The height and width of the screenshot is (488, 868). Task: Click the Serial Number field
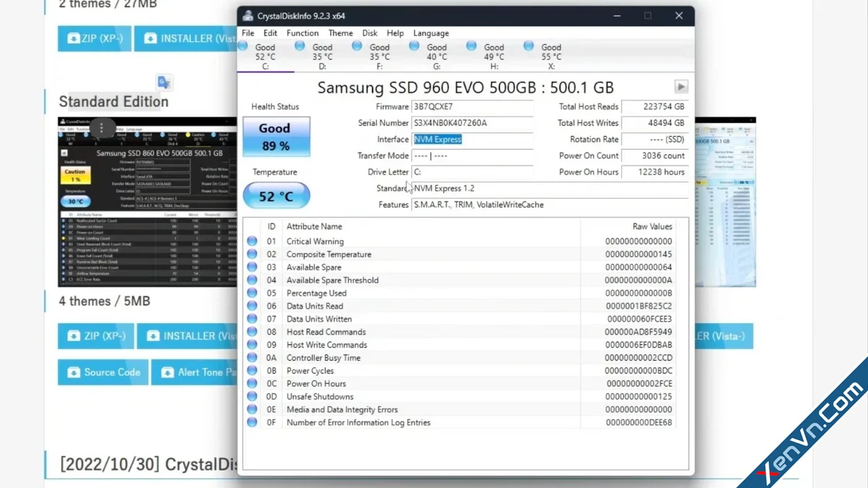pyautogui.click(x=472, y=123)
